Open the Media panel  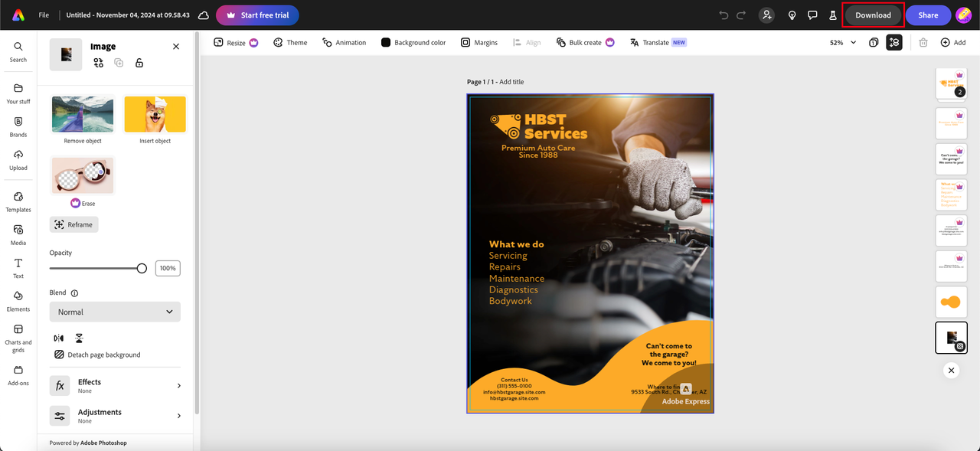(18, 235)
